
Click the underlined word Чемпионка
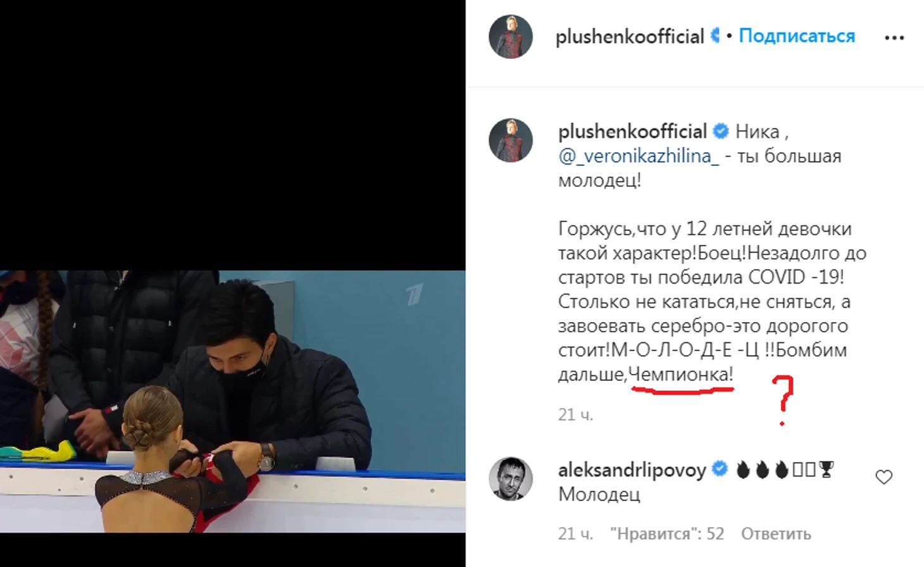(x=681, y=375)
